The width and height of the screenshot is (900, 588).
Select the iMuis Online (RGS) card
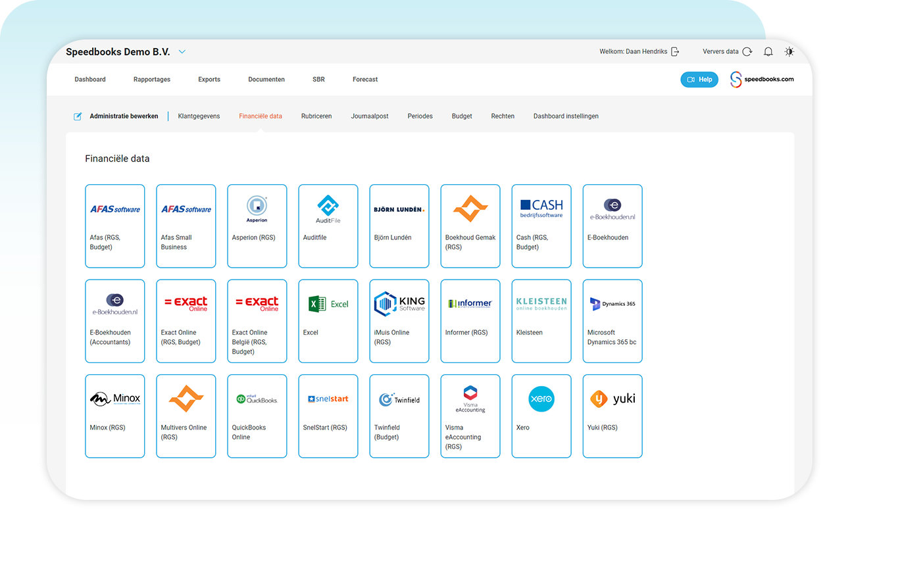click(399, 321)
